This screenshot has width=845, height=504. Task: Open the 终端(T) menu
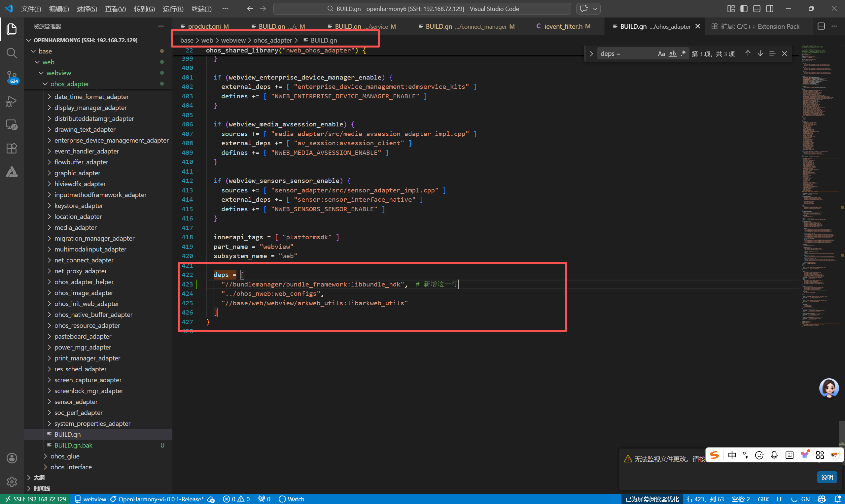(201, 9)
